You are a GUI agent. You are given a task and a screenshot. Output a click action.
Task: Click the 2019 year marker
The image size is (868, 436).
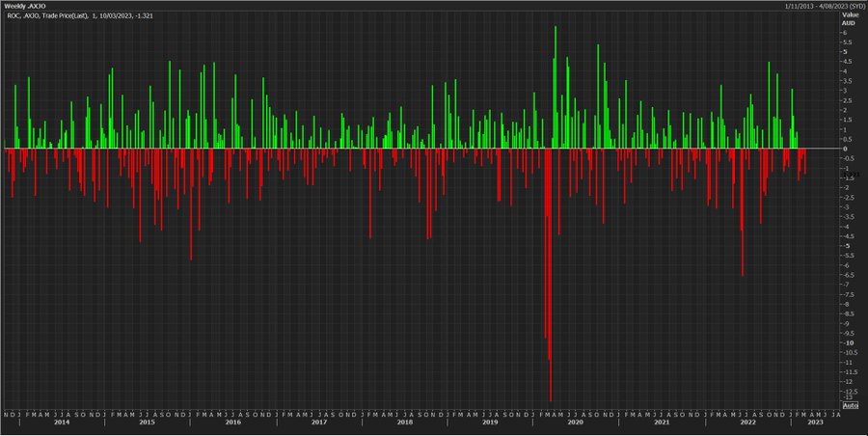pyautogui.click(x=490, y=422)
